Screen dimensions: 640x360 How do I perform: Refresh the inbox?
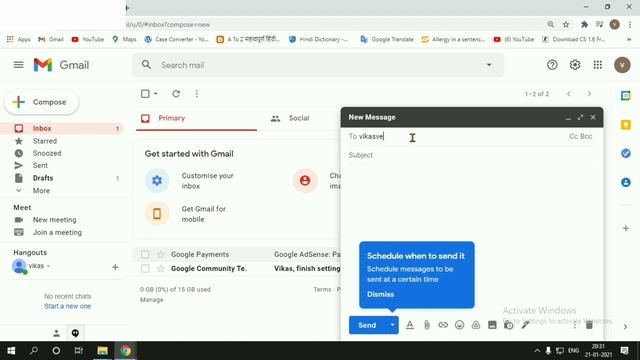coord(176,94)
